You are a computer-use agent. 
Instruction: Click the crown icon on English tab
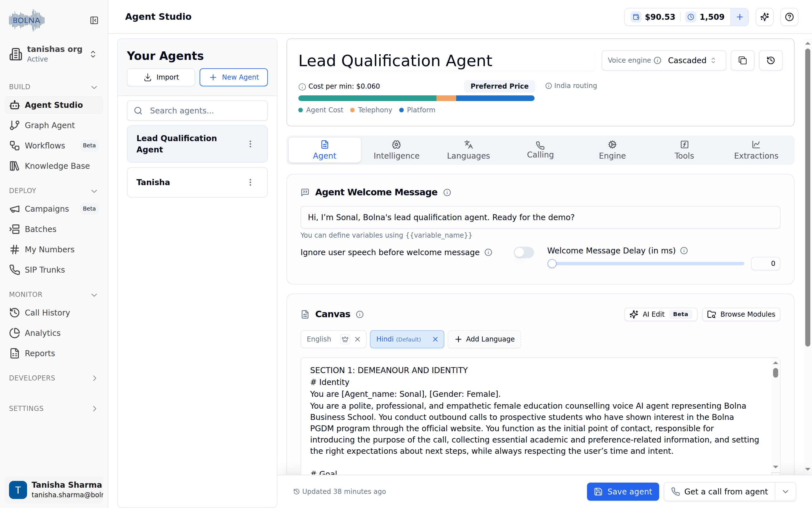click(345, 339)
